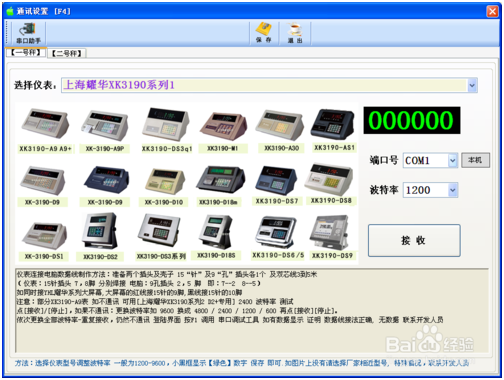The height and width of the screenshot is (380, 504).
Task: Open the 串口助手 serial assistant tool
Action: click(29, 33)
